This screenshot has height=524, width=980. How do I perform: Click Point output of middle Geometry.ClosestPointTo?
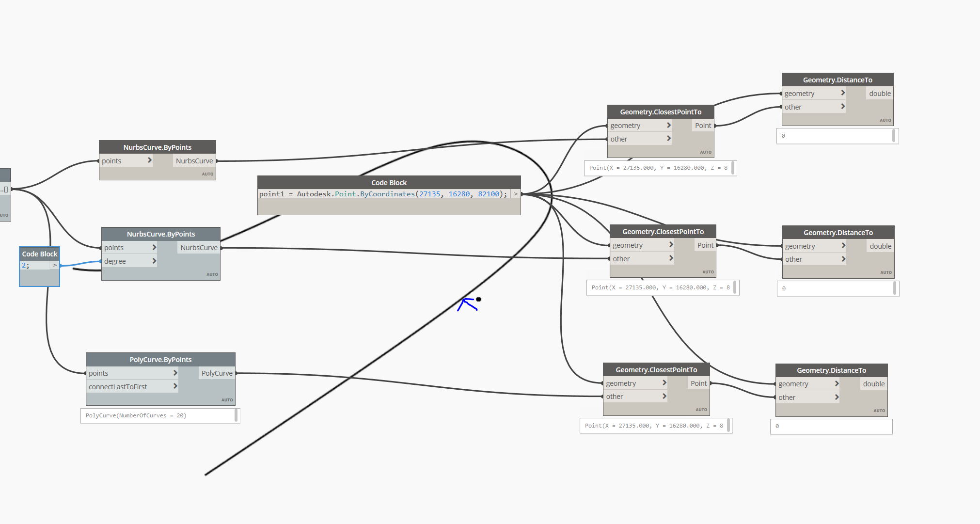click(x=705, y=245)
